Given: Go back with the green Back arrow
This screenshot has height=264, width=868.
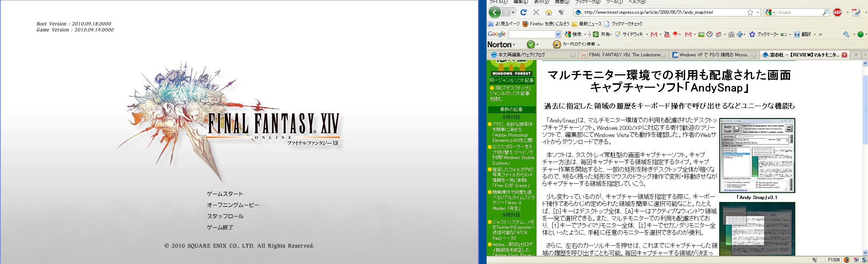Looking at the screenshot, I should (494, 12).
